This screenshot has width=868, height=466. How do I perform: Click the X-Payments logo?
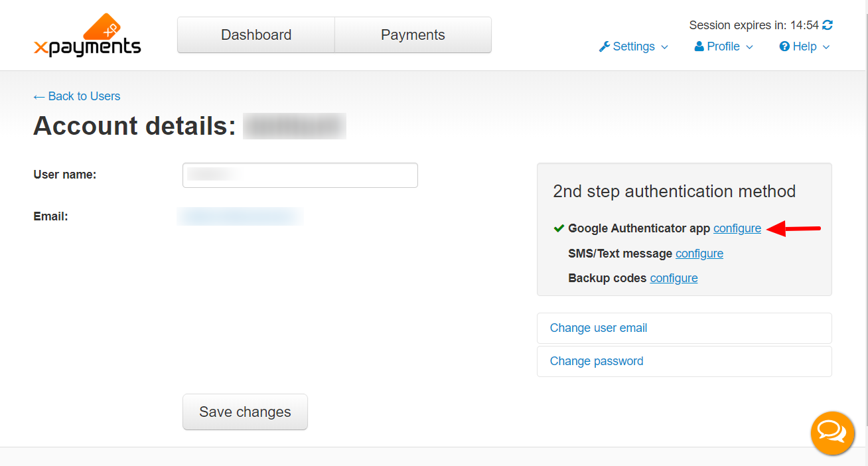[x=87, y=35]
